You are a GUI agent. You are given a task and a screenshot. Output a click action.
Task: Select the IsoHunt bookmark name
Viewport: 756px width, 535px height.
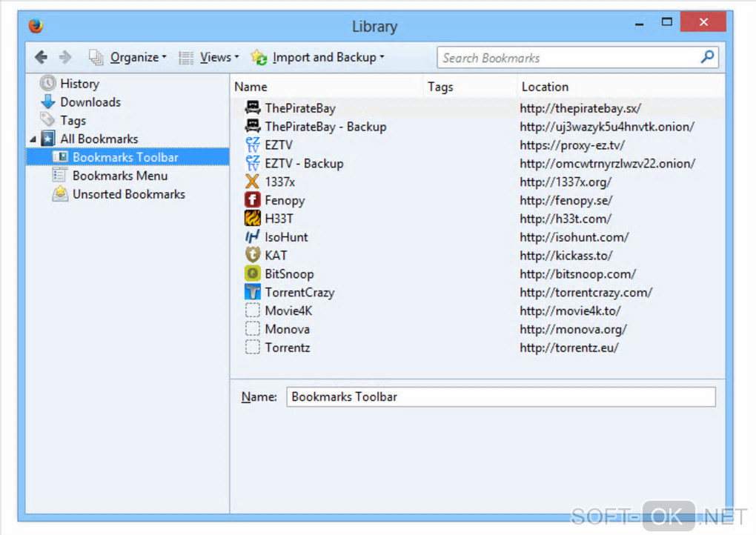tap(286, 237)
